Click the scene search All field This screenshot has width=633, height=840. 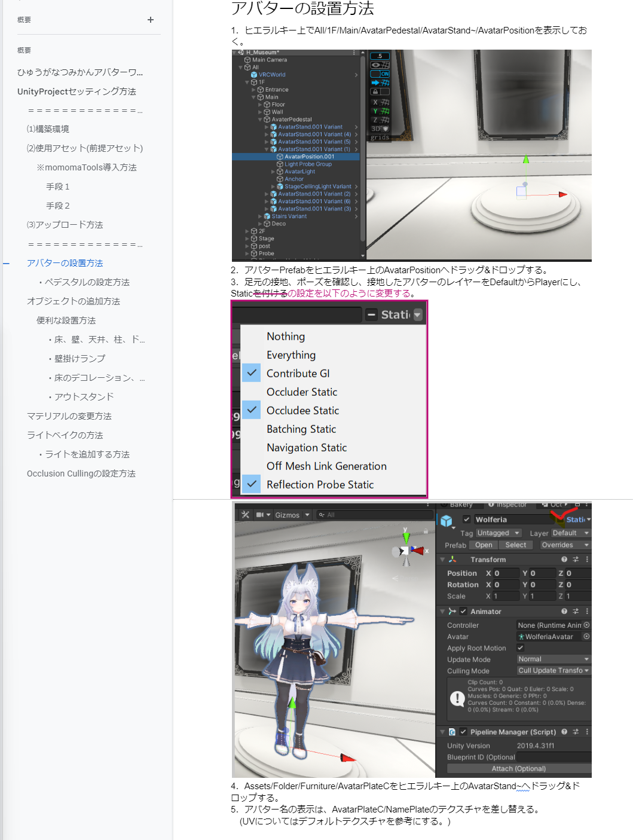pos(374,515)
